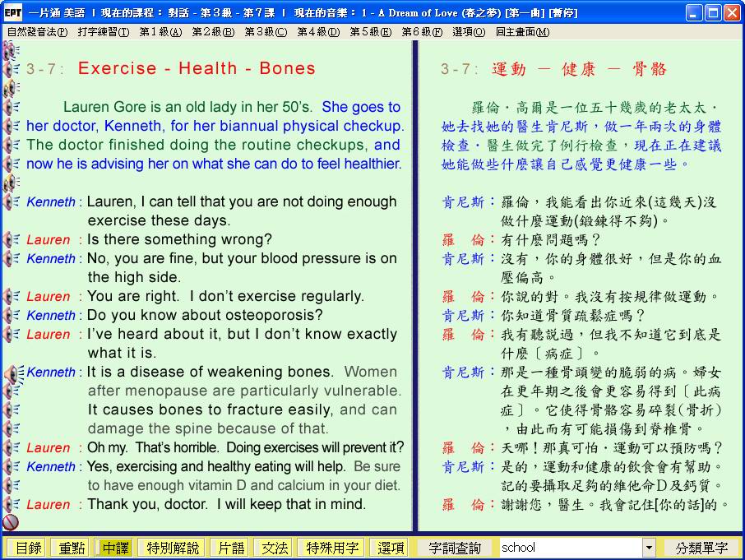
Task: Expand the 選項 options menu in menu bar
Action: click(x=468, y=32)
